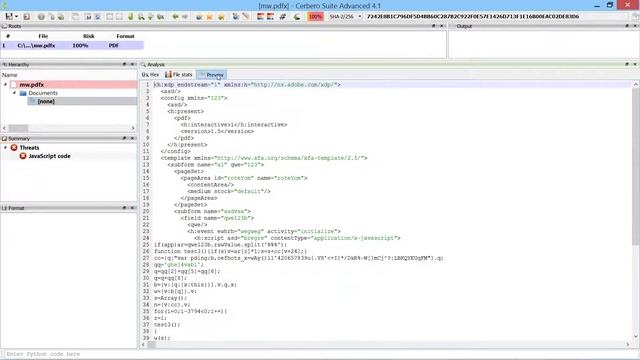Viewport: 640px width, 360px height.
Task: Focus the Enter Python code here field
Action: (320, 354)
